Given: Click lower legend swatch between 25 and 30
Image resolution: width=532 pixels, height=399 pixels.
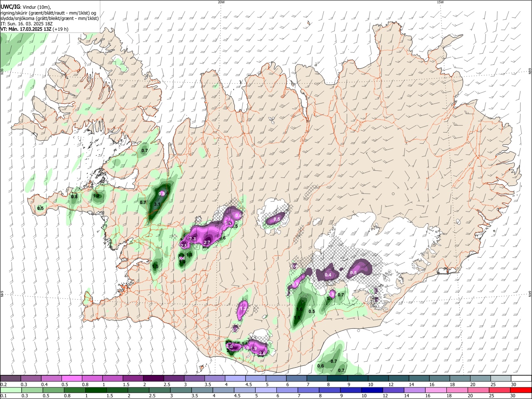Looking at the screenshot, I should (500, 390).
